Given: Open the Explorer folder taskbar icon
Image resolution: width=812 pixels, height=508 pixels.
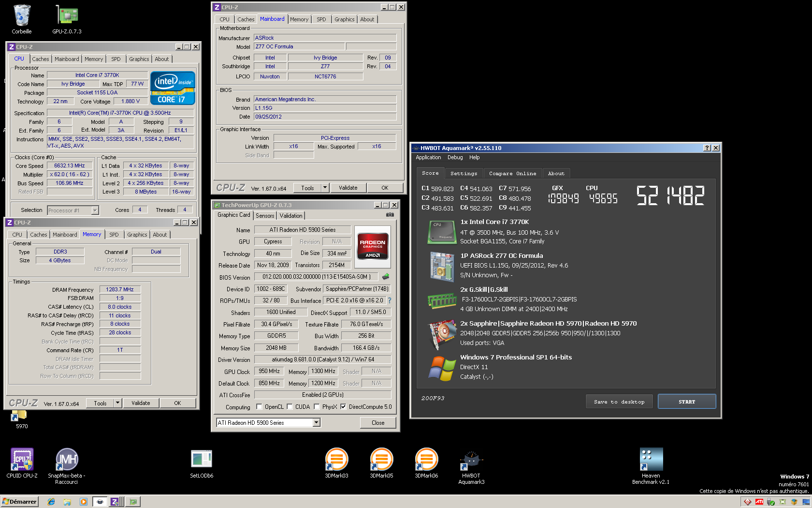Looking at the screenshot, I should pos(67,502).
